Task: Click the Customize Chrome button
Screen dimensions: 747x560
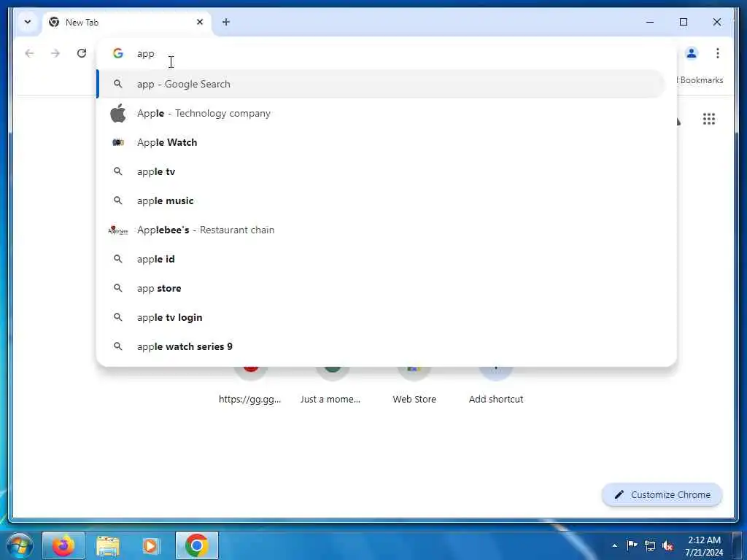Action: [662, 495]
